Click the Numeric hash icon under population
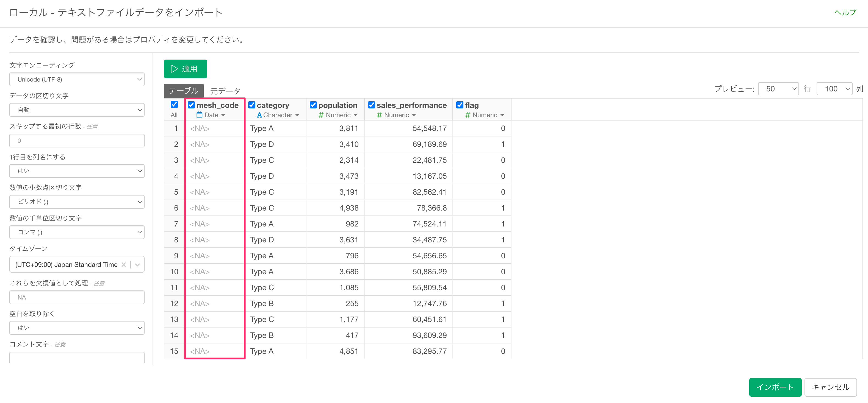Screen dimensions: 868x403 point(321,115)
